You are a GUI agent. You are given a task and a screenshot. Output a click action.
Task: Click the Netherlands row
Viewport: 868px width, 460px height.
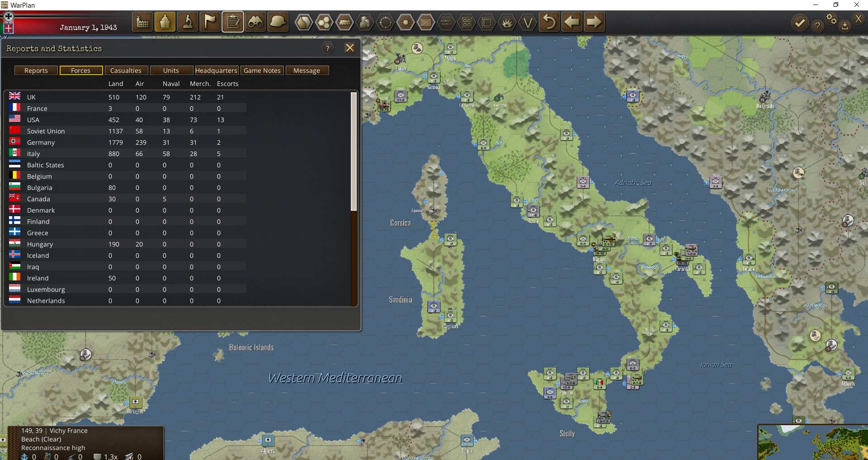(x=127, y=300)
